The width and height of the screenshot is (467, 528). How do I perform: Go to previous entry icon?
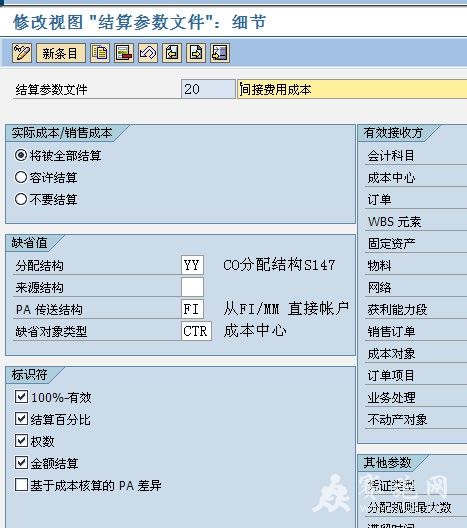coord(172,53)
